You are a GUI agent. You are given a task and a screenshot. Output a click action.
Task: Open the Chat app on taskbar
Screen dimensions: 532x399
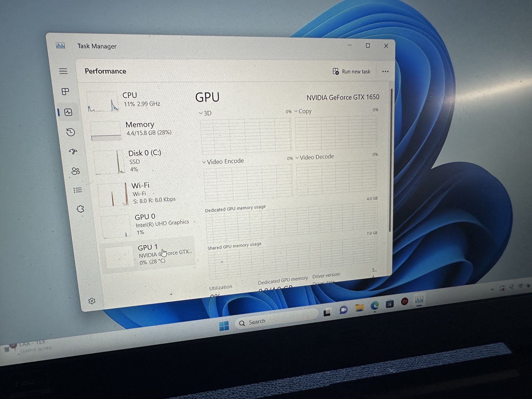coord(343,310)
